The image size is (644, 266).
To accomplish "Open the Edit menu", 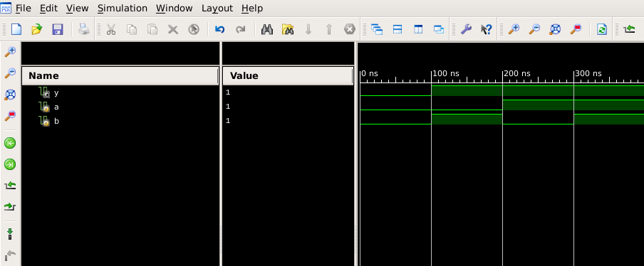I will [48, 9].
